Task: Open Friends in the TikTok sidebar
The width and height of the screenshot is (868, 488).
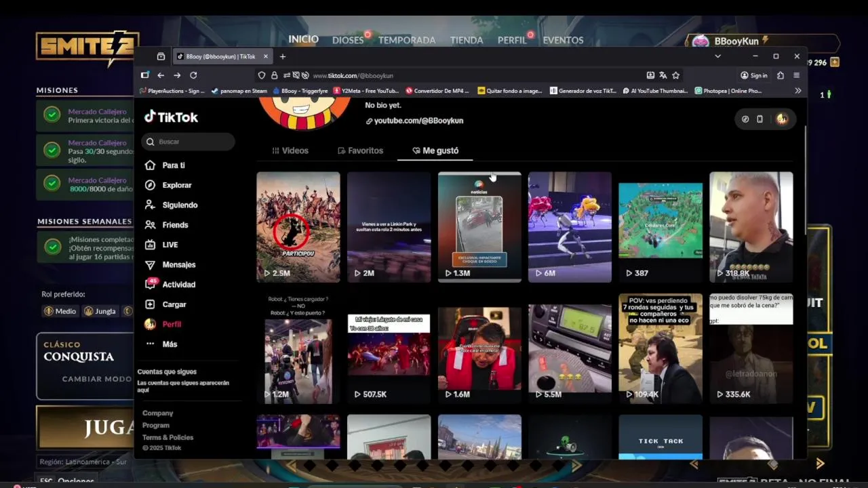Action: 167,225
